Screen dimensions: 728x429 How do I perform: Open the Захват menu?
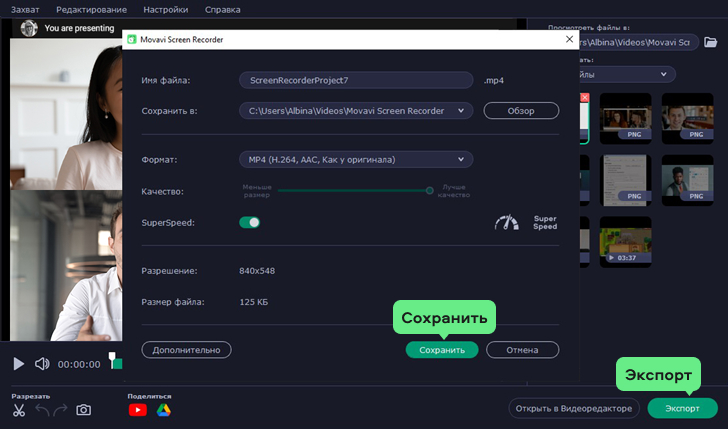tap(24, 9)
